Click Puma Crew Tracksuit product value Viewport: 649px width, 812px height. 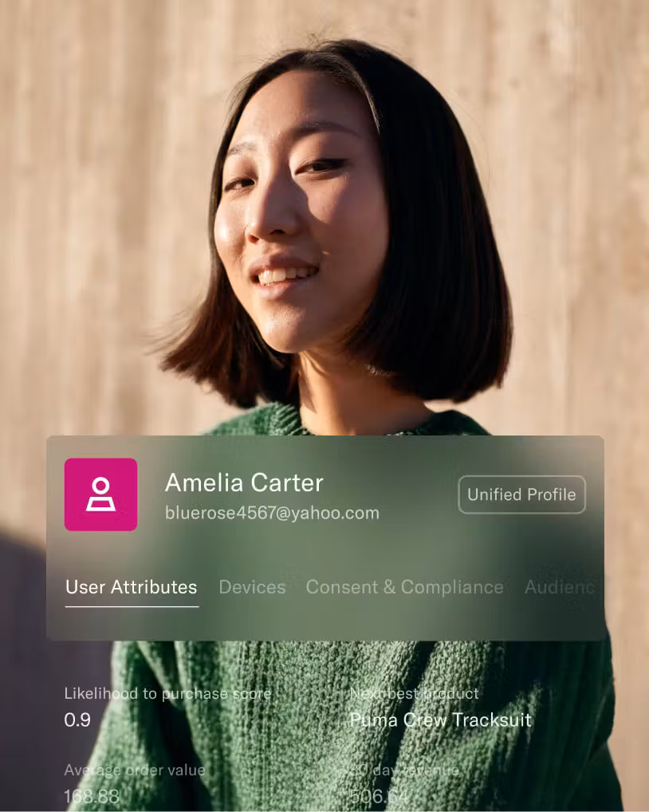[x=442, y=720]
